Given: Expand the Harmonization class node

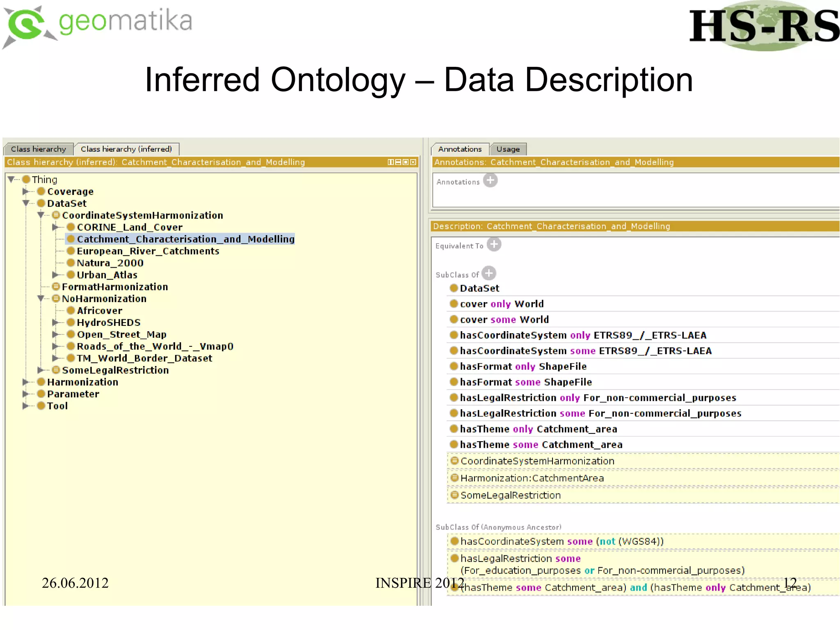Looking at the screenshot, I should [26, 382].
